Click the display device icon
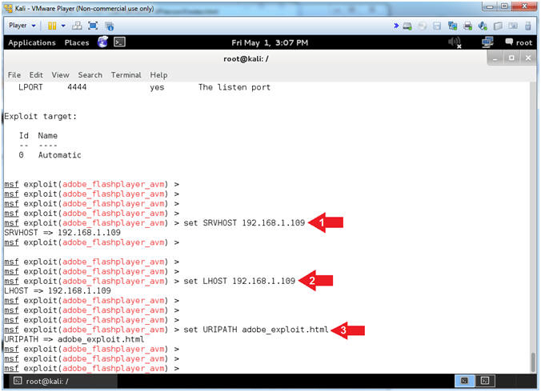 (513, 26)
